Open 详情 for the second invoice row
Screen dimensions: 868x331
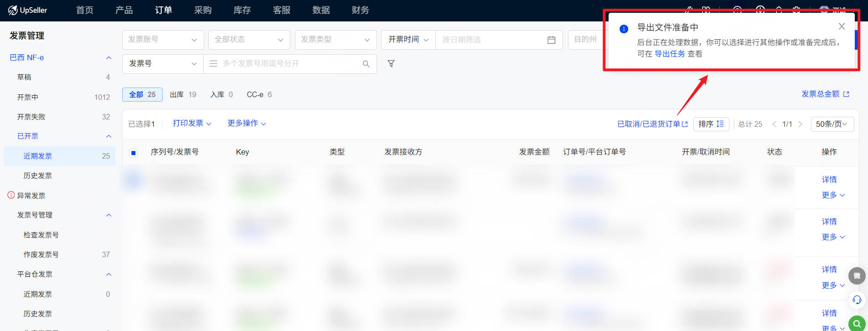pyautogui.click(x=829, y=222)
